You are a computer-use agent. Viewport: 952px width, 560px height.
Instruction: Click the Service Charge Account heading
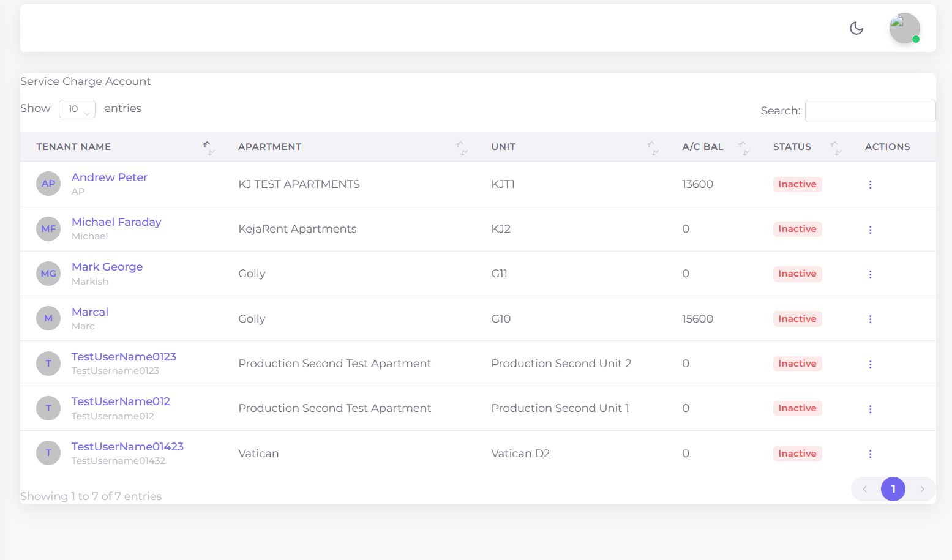tap(85, 81)
